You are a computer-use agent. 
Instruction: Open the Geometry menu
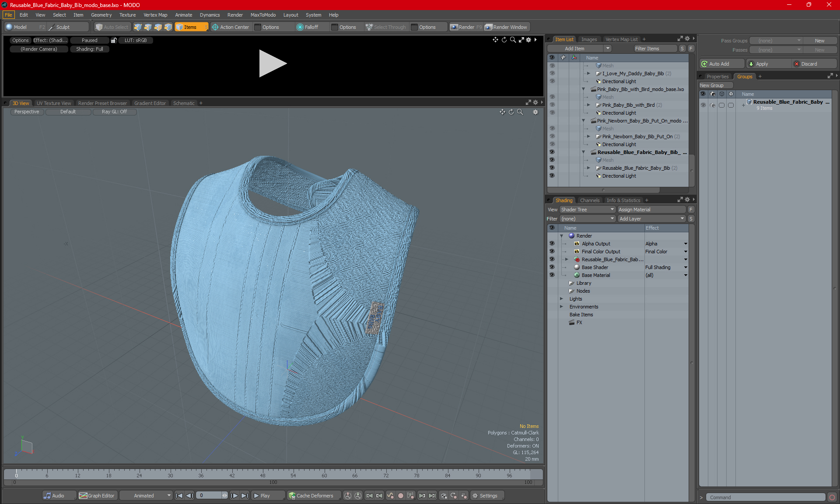point(101,15)
